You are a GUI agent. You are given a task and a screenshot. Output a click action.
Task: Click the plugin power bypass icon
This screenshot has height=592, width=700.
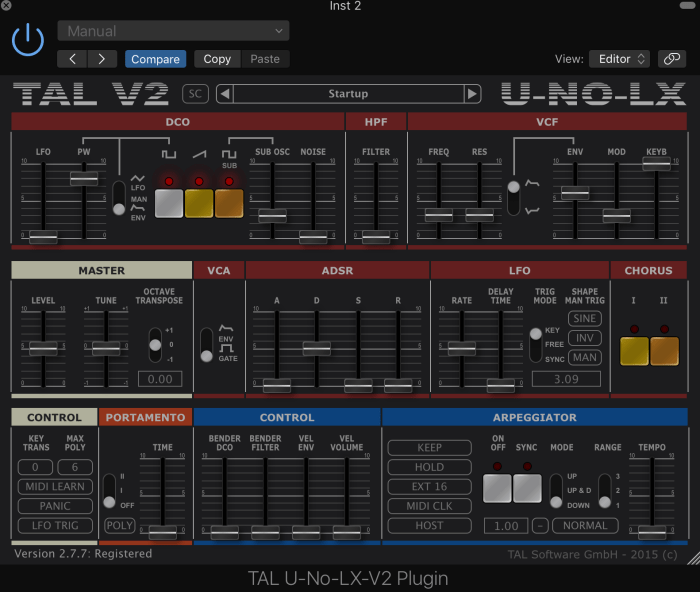[28, 41]
